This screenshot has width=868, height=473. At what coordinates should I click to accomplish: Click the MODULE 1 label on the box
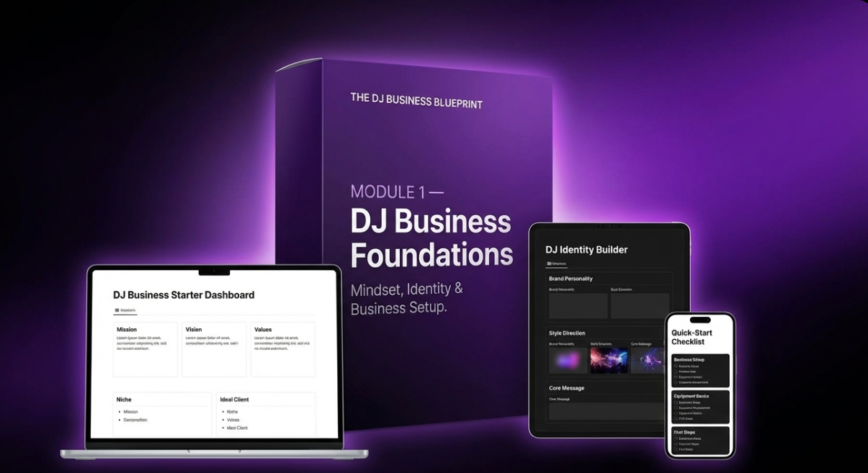[397, 192]
